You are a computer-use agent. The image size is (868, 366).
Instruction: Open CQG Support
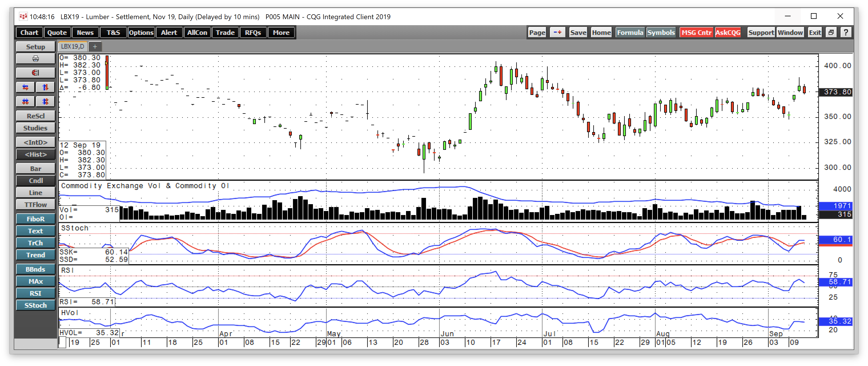(x=761, y=32)
